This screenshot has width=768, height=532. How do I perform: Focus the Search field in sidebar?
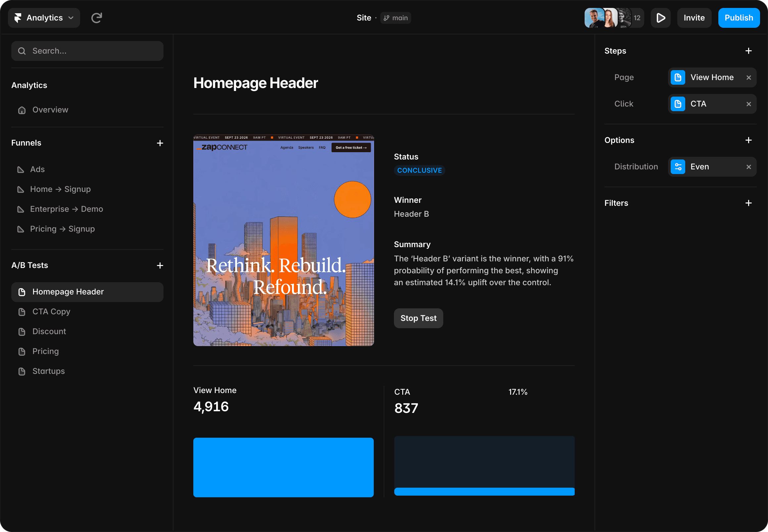87,51
